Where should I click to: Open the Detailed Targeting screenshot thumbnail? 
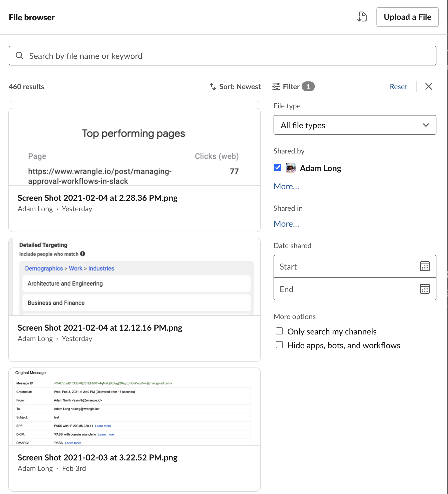point(135,277)
